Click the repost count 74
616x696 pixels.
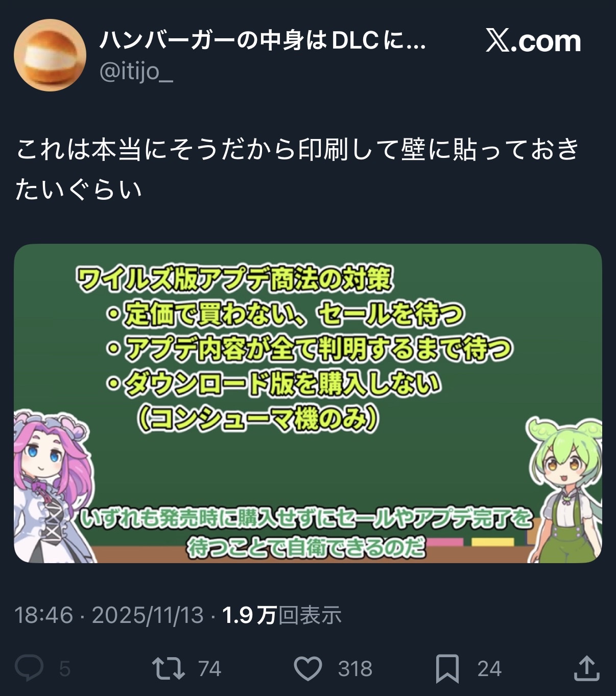pyautogui.click(x=209, y=668)
